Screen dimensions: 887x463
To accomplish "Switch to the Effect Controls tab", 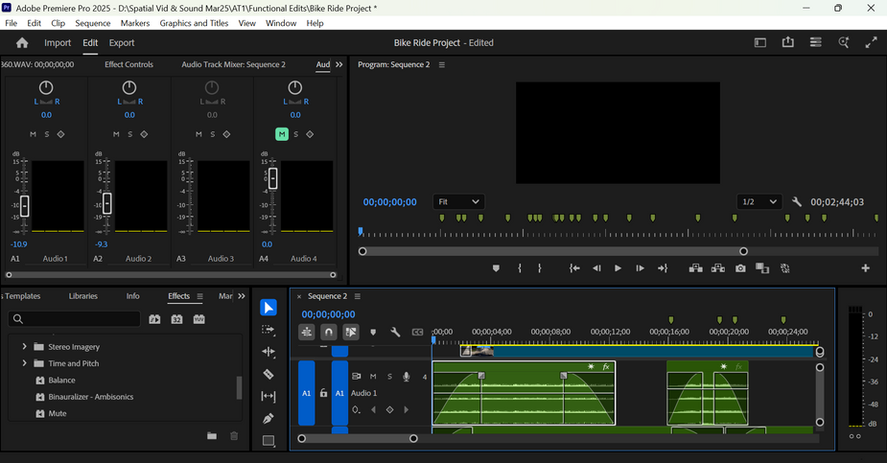I will pyautogui.click(x=128, y=65).
